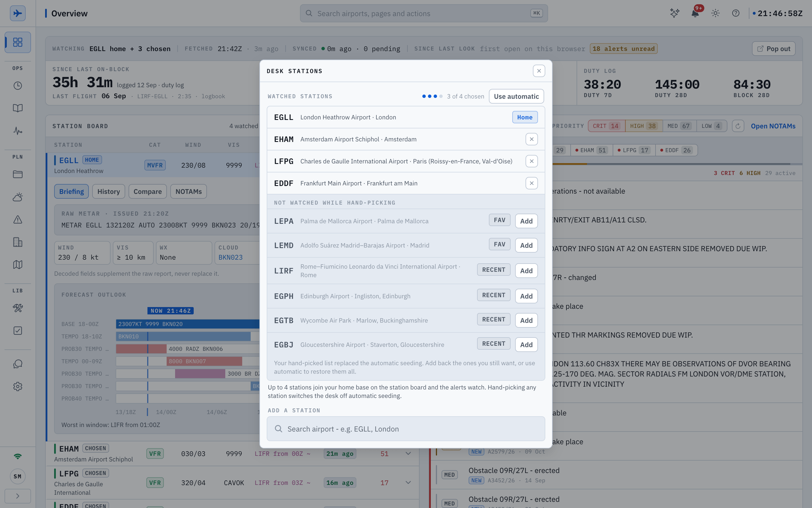The width and height of the screenshot is (812, 508).
Task: Expand the LFPG station board row chevron
Action: pos(408,483)
